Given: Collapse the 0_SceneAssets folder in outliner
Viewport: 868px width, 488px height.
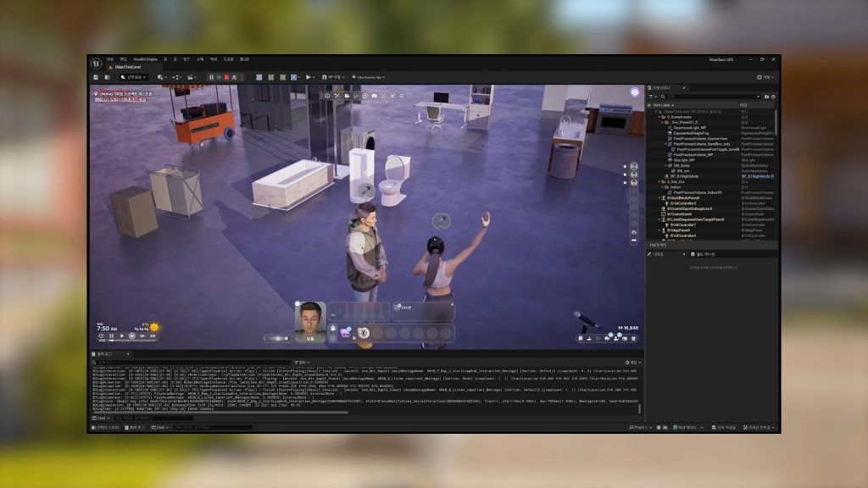Looking at the screenshot, I should (x=658, y=117).
